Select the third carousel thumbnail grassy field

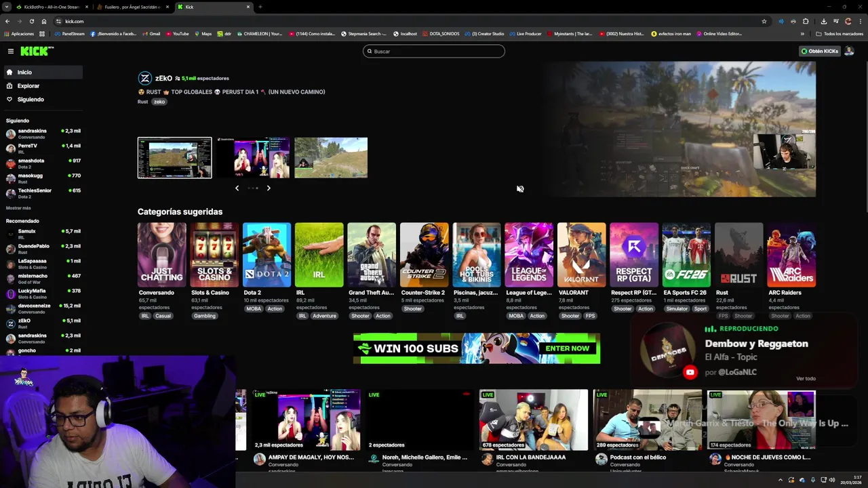tap(331, 158)
